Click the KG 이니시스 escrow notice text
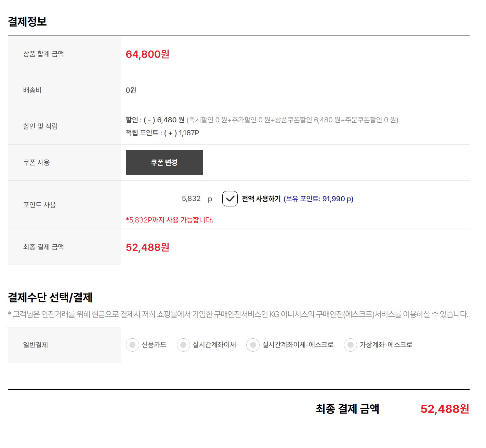The height and width of the screenshot is (448, 486). (x=238, y=314)
